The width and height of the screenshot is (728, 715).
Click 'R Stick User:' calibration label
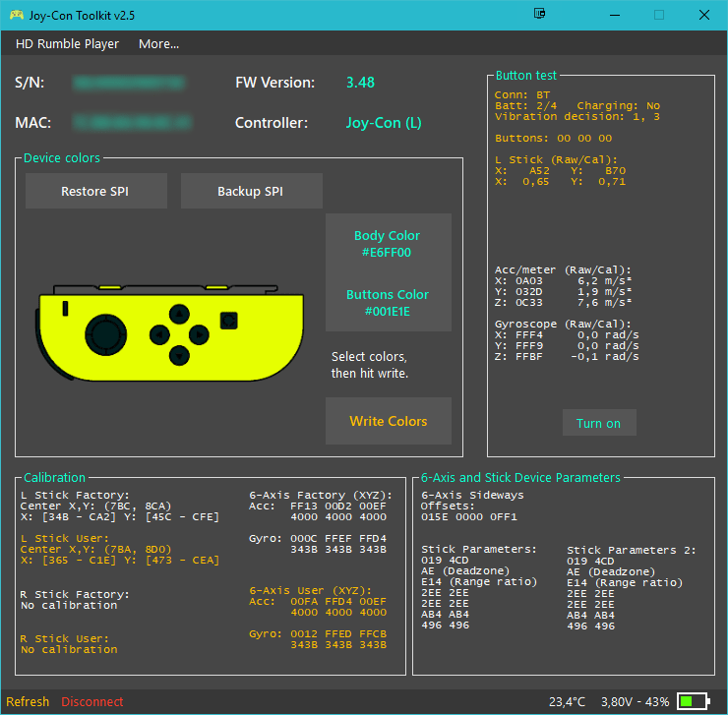(65, 639)
